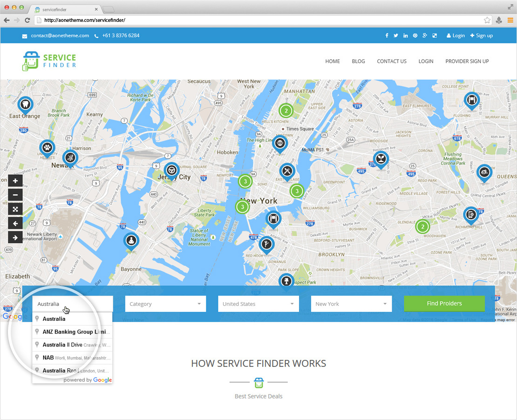This screenshot has height=420, width=517.
Task: Expand the United States country dropdown
Action: (258, 304)
